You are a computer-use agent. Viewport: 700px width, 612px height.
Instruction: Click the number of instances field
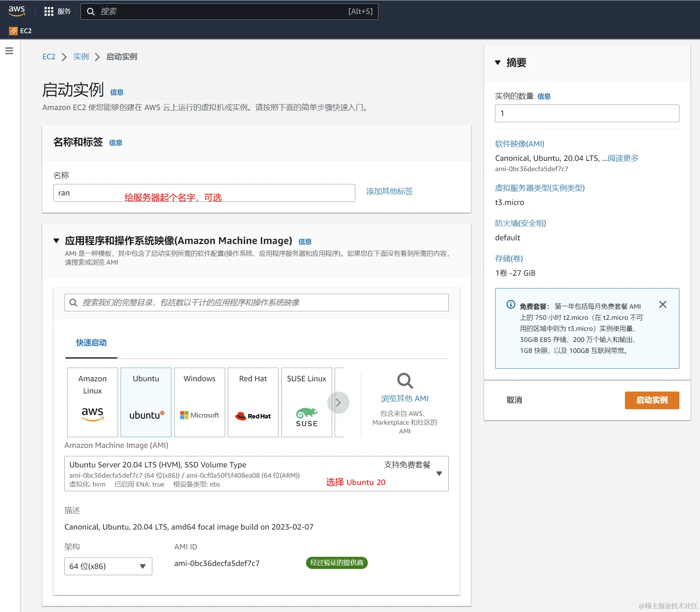click(x=587, y=113)
